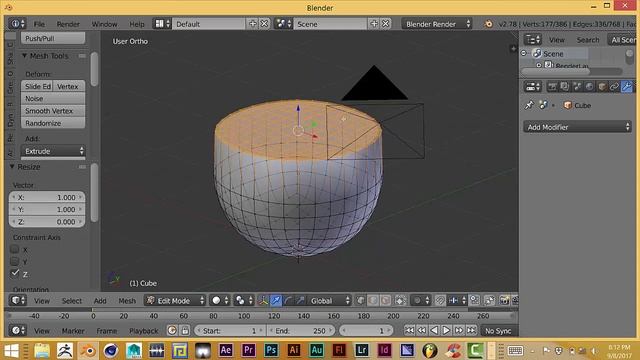Enable the X constraint axis checkbox
The image size is (640, 360).
pos(15,249)
